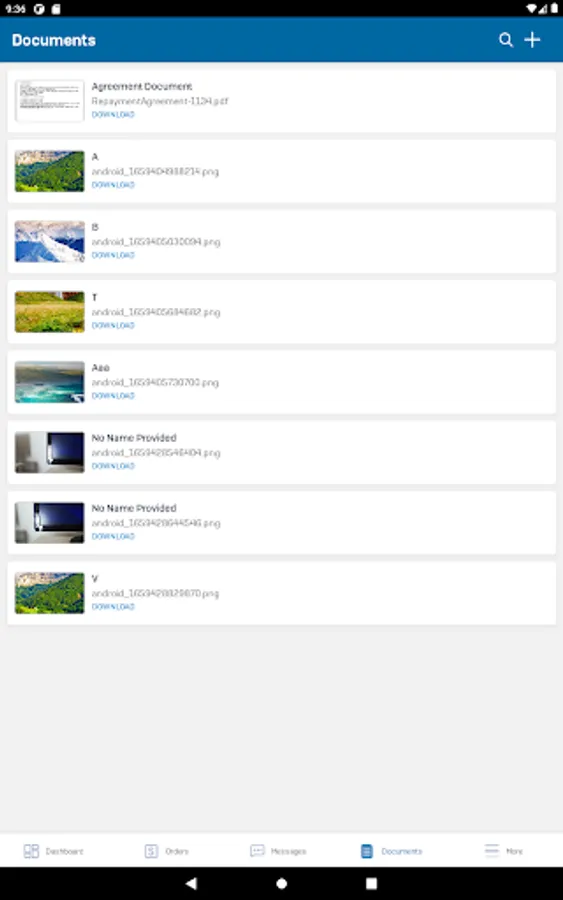Image resolution: width=563 pixels, height=900 pixels.
Task: Open the ocean wave thumbnail for Aee
Action: pyautogui.click(x=49, y=382)
